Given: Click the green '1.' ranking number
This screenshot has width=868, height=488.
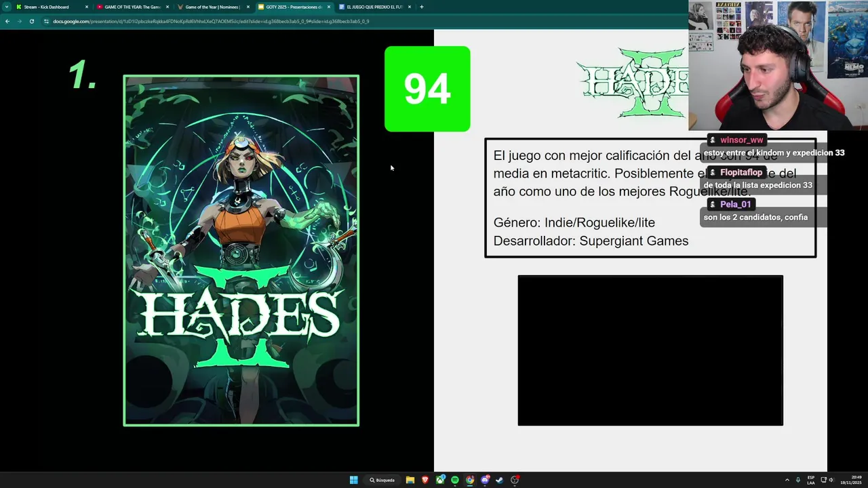Looking at the screenshot, I should (x=83, y=75).
